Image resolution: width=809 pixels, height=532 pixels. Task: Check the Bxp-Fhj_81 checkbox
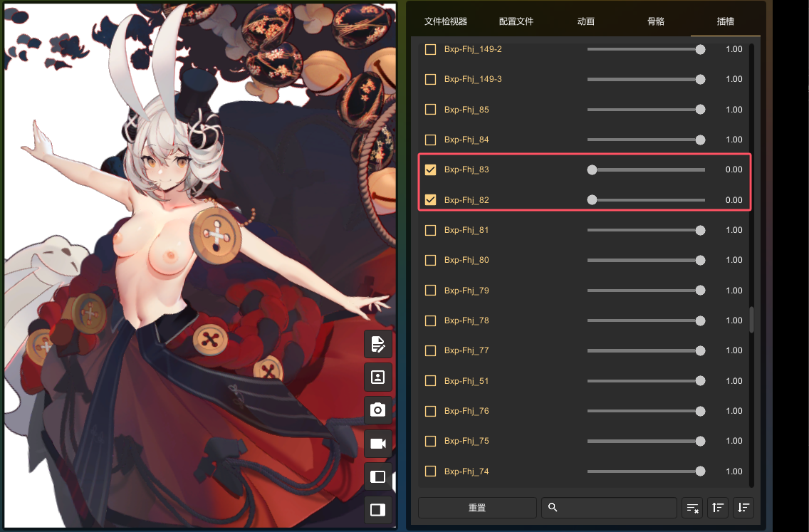pyautogui.click(x=430, y=230)
